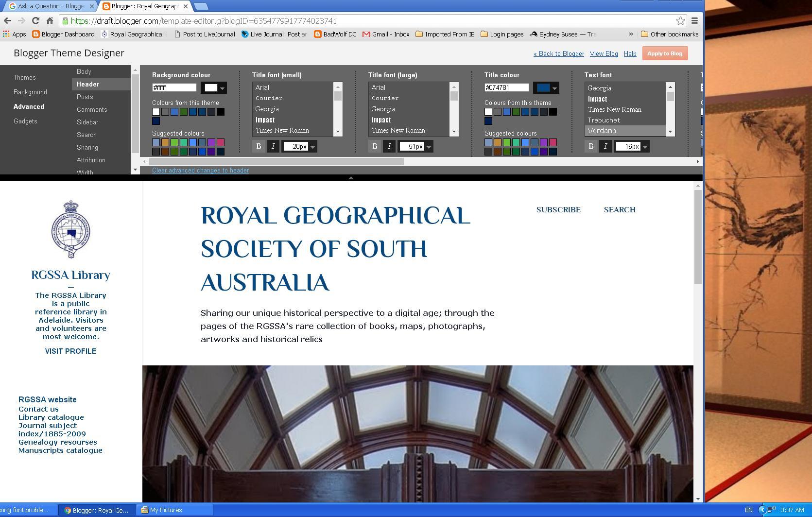
Task: Close the Ask a Question tab
Action: (x=92, y=6)
